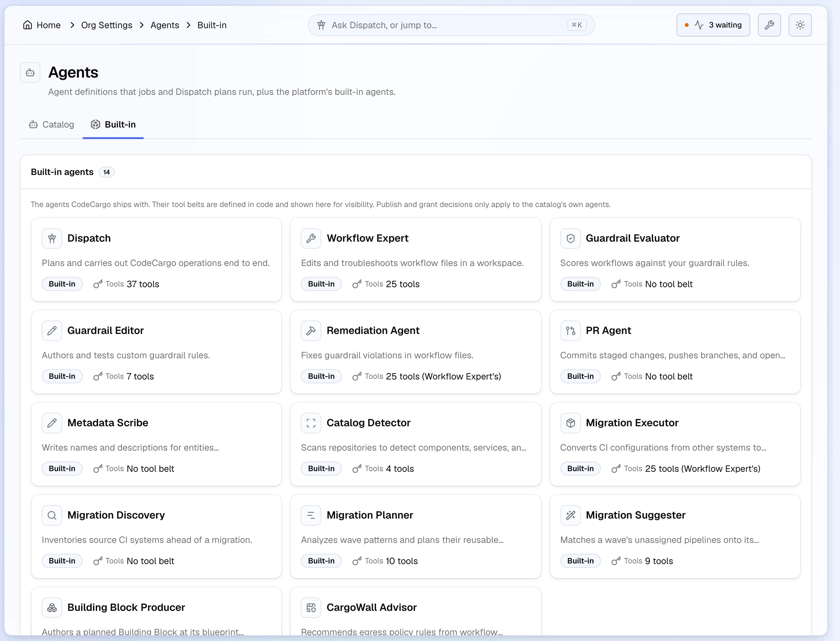Screen dimensions: 840x641
Task: Click the Built-in badge on PR Agent card
Action: pyautogui.click(x=580, y=377)
